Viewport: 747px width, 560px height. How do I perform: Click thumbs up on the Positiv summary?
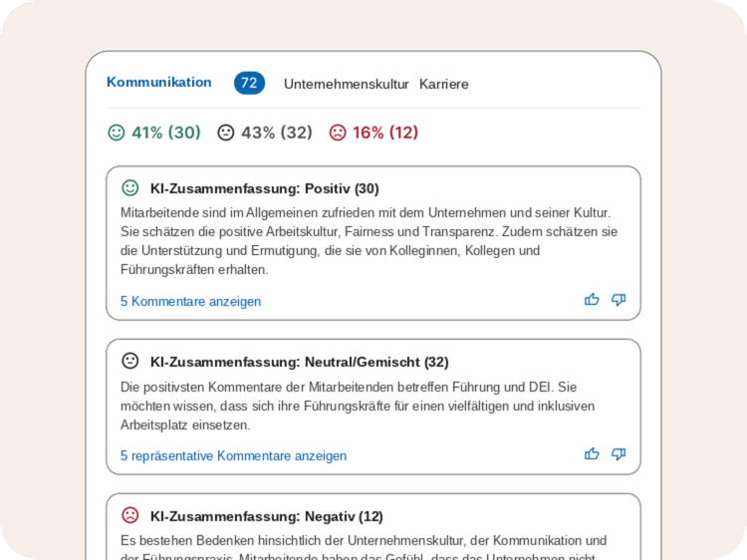(592, 299)
